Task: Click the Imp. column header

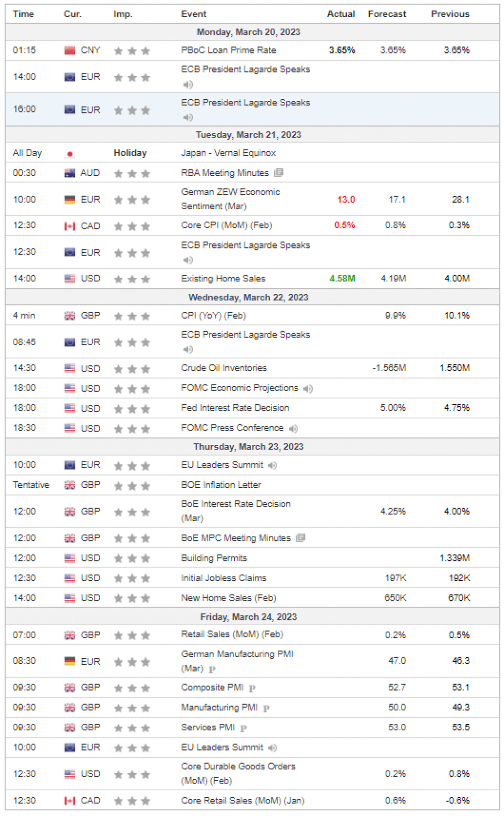Action: [x=123, y=14]
